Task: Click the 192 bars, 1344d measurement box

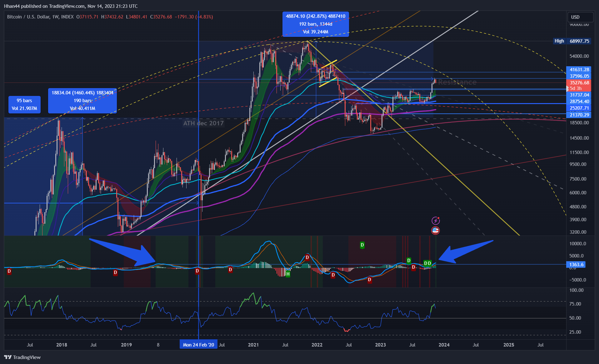Action: tap(316, 24)
